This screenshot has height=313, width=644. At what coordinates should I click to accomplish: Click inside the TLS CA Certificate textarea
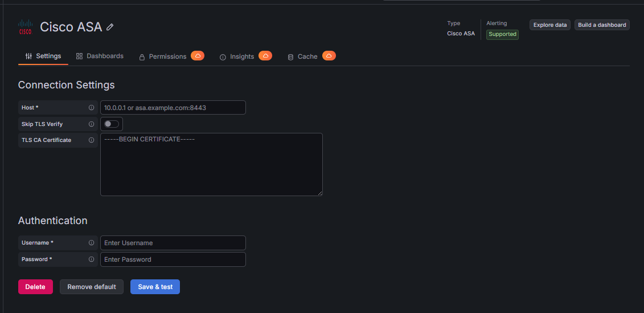click(211, 164)
